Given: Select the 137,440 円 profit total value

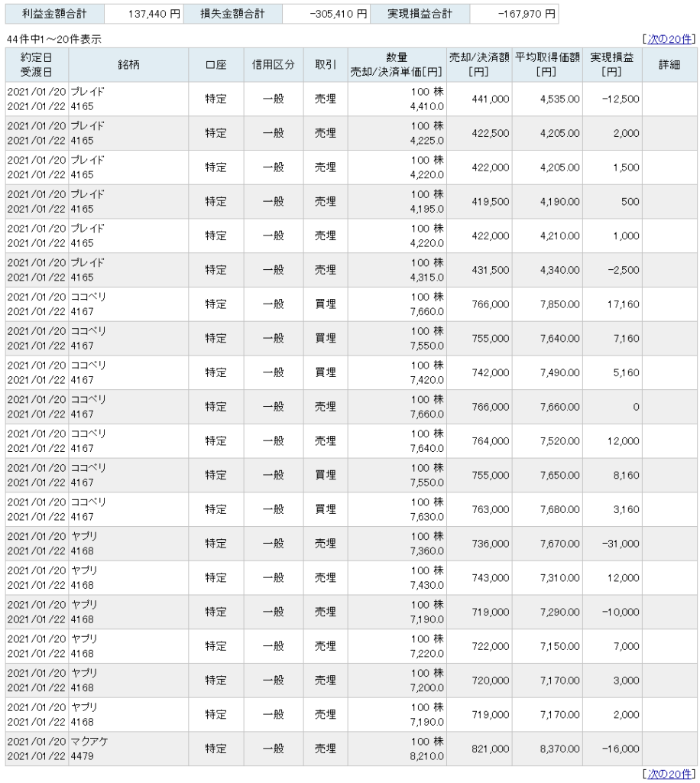Looking at the screenshot, I should coord(144,14).
